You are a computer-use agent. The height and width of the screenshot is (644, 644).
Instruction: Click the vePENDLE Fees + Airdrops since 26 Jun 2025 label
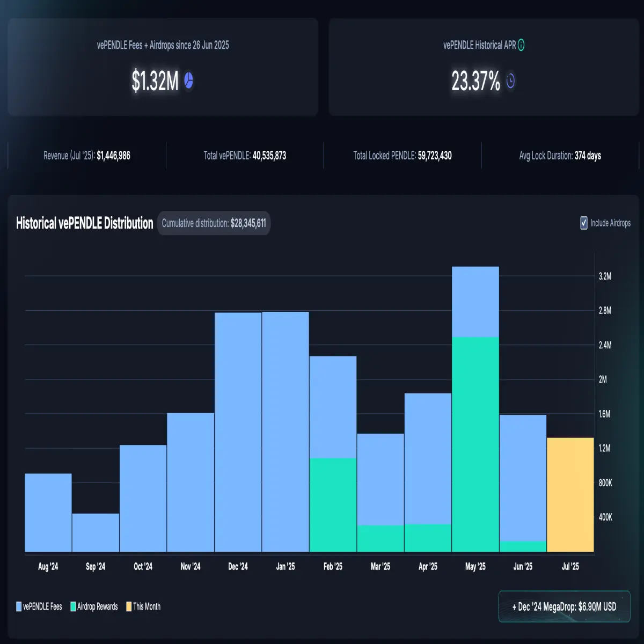(x=163, y=45)
